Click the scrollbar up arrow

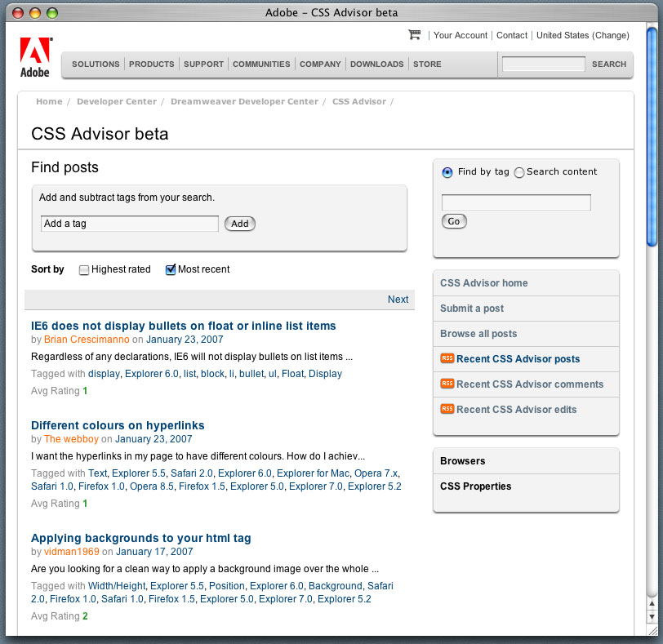[652, 602]
